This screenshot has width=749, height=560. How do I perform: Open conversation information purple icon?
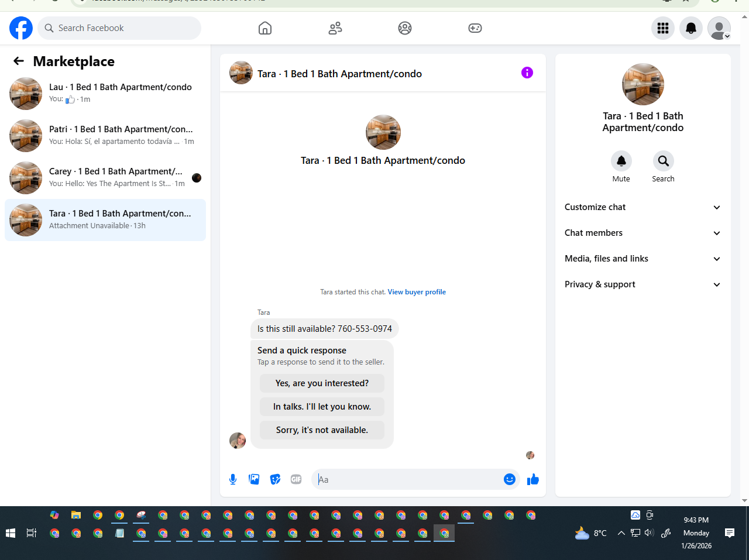point(527,73)
